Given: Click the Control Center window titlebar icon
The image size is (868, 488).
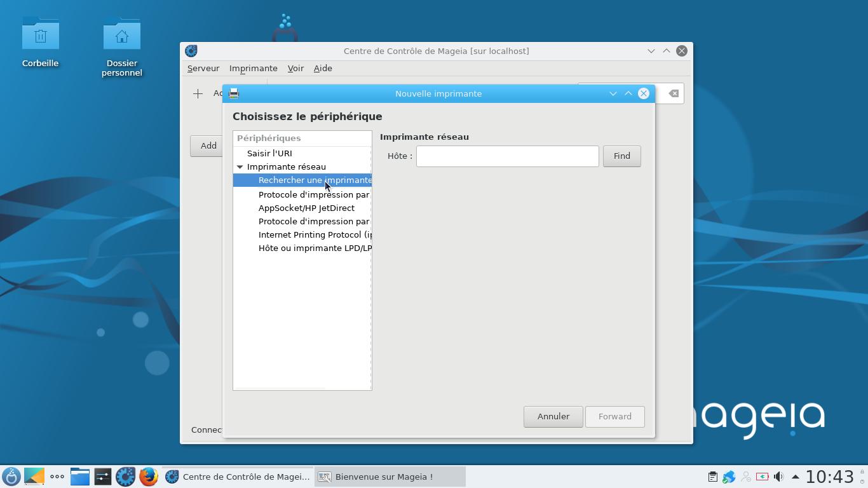Looking at the screenshot, I should tap(191, 51).
